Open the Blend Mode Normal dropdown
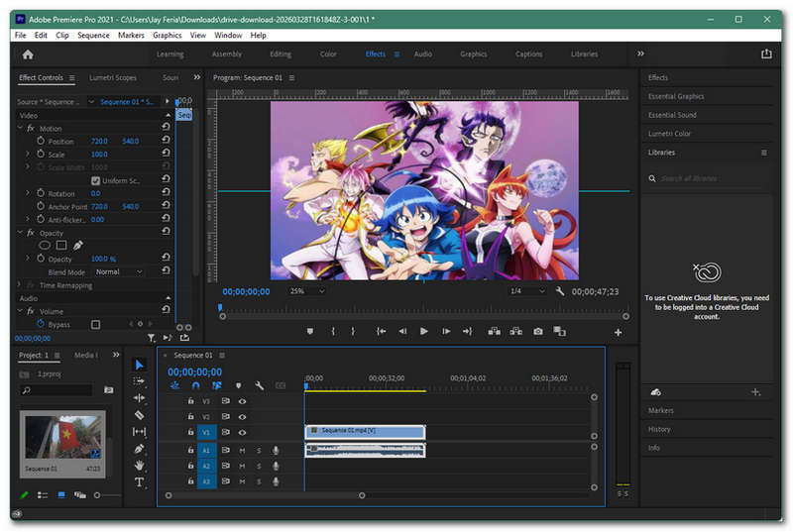Viewport: 793px width, 532px height. [x=119, y=271]
